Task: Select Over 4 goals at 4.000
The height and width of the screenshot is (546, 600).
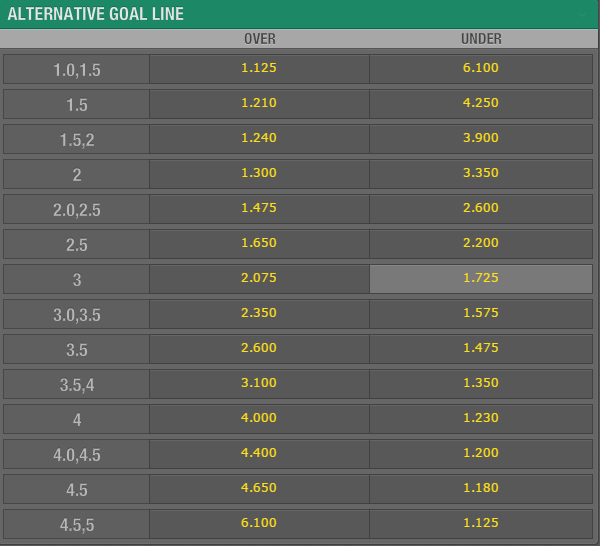Action: click(259, 419)
